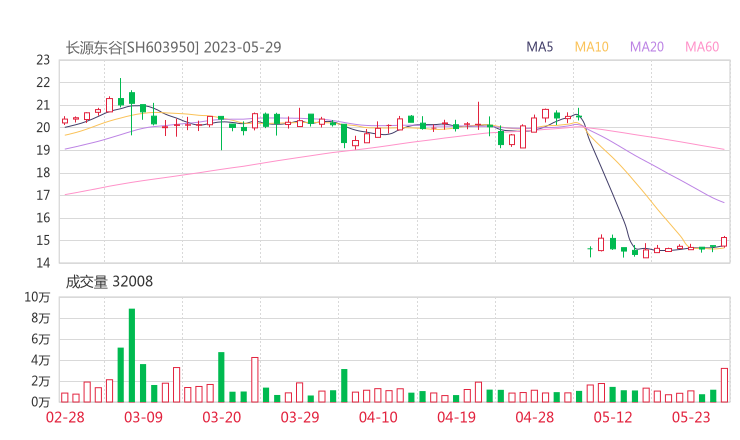This screenshot has width=740, height=440.
Task: Click the price axis value 20
Action: (43, 127)
